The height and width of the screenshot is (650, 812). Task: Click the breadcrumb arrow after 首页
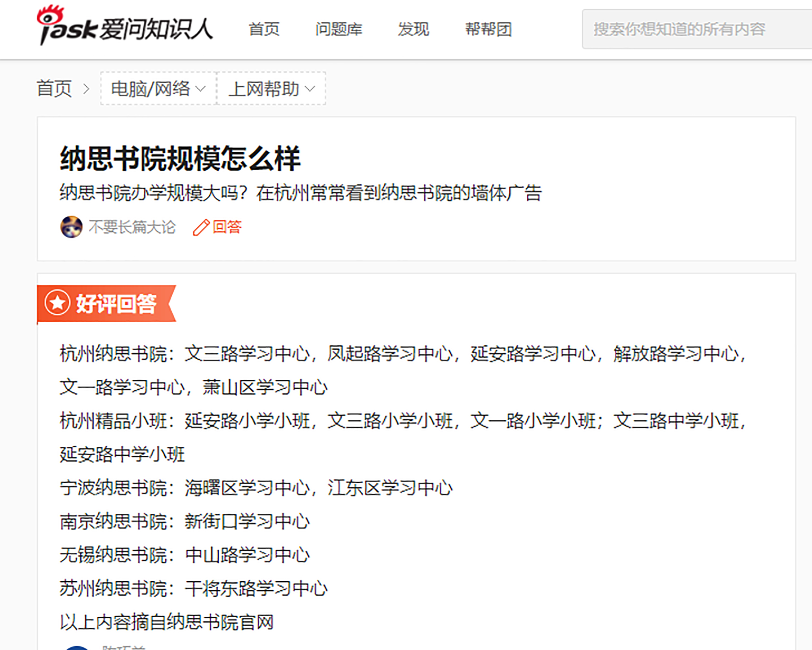(86, 89)
